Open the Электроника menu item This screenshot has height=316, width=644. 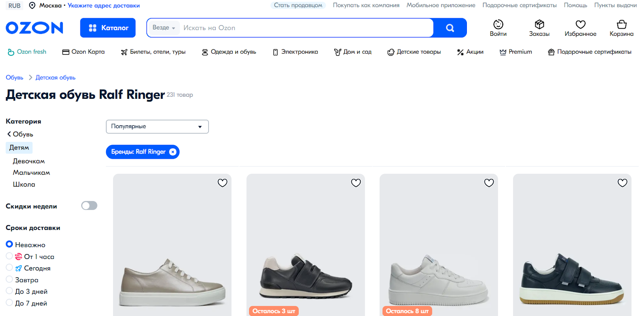(295, 52)
